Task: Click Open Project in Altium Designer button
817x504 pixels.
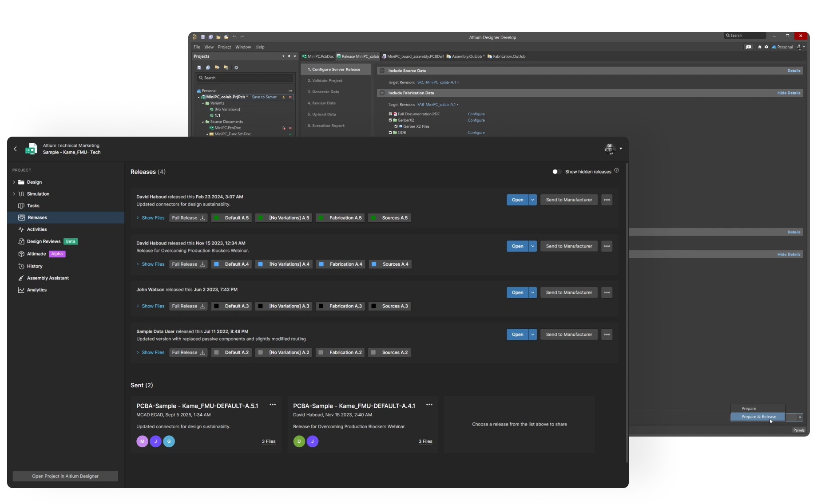Action: 65,476
